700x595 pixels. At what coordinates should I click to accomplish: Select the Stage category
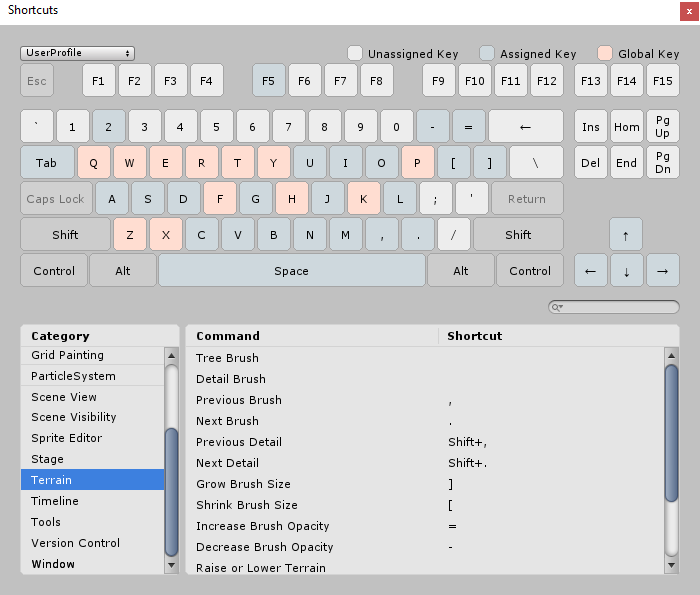click(x=92, y=459)
